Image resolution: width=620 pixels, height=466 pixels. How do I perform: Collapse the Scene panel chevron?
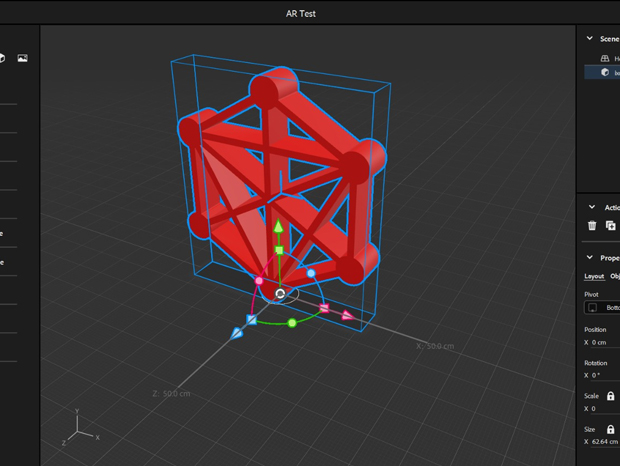[x=591, y=39]
